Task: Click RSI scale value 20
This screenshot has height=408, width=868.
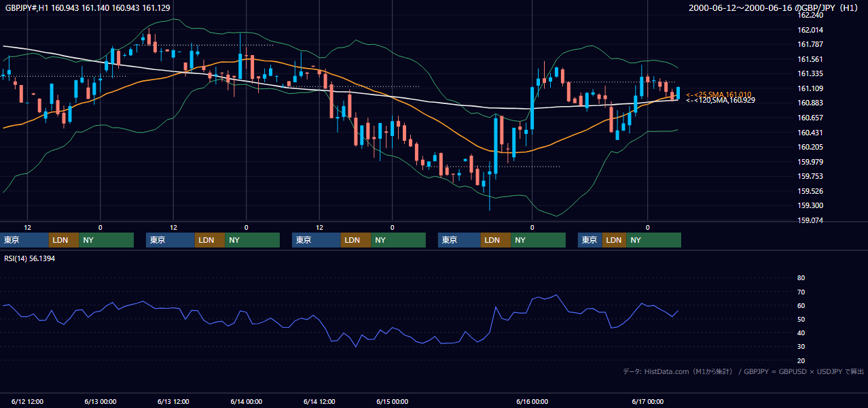Action: [x=801, y=360]
